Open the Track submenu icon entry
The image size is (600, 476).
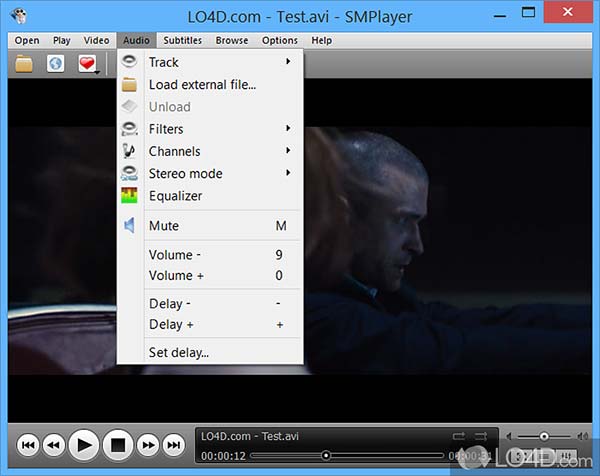(129, 61)
